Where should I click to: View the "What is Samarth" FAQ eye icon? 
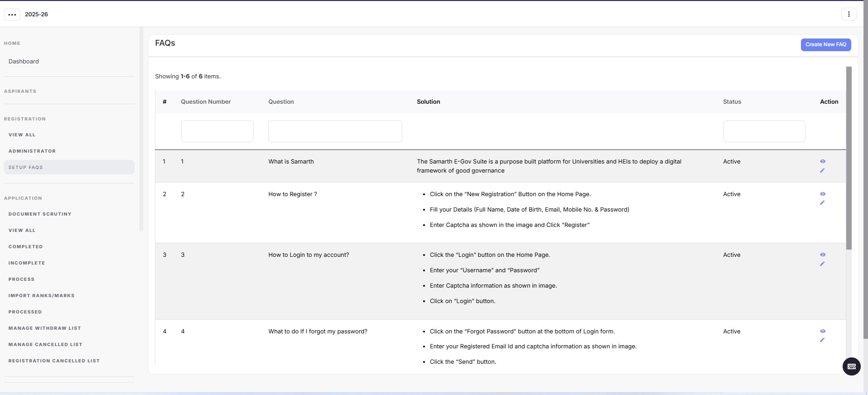tap(823, 161)
